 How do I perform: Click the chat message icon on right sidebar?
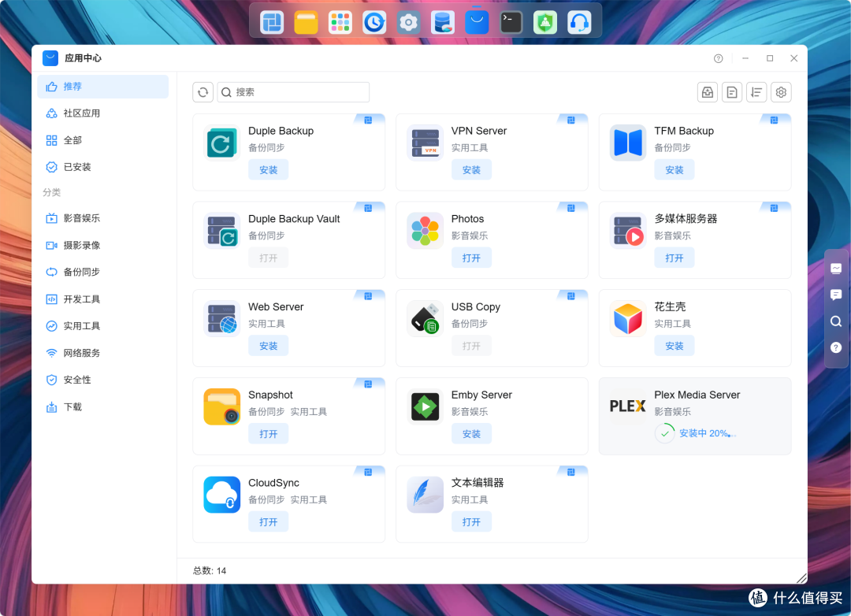point(836,295)
